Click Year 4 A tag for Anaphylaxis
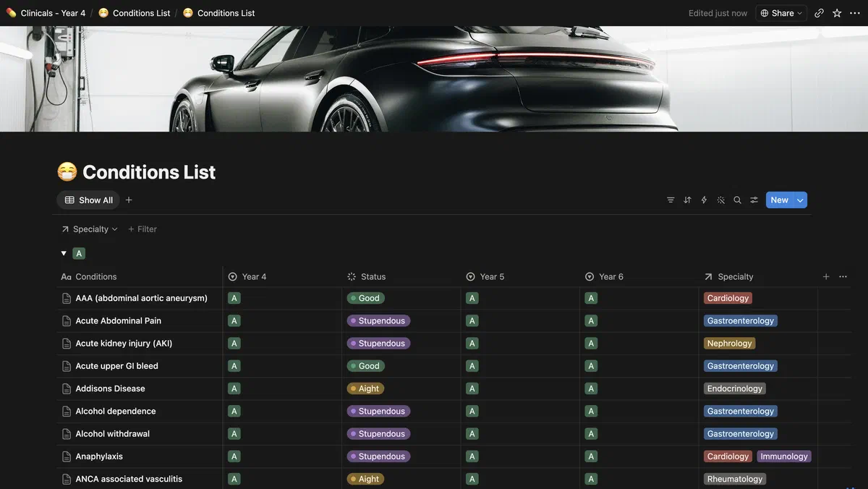The height and width of the screenshot is (489, 868). coord(234,456)
